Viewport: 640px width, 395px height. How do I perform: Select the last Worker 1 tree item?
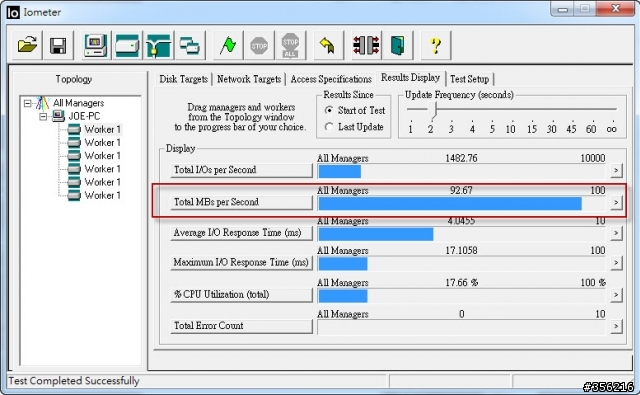pyautogui.click(x=102, y=195)
